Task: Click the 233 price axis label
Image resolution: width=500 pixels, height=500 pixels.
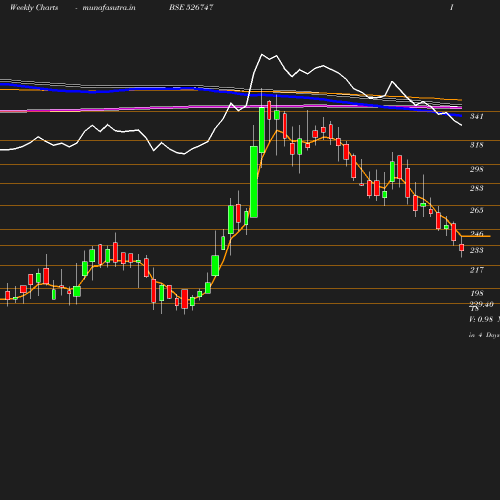Action: (x=476, y=250)
